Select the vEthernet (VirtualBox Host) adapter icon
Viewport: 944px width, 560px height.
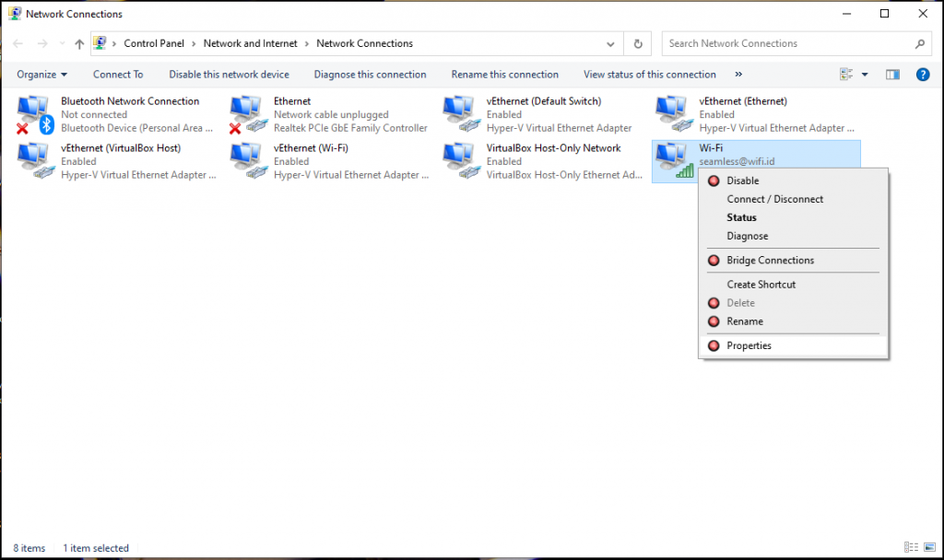[x=35, y=161]
